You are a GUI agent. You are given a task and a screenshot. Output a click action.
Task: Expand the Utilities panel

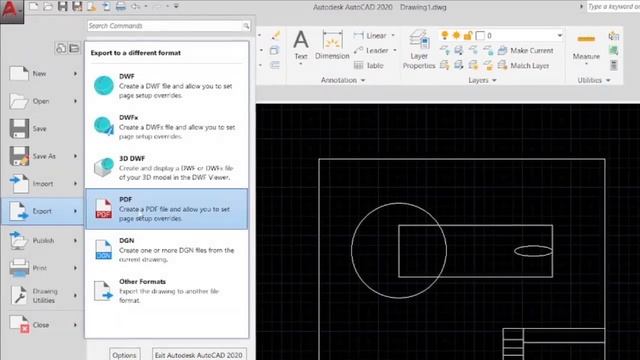tap(594, 80)
